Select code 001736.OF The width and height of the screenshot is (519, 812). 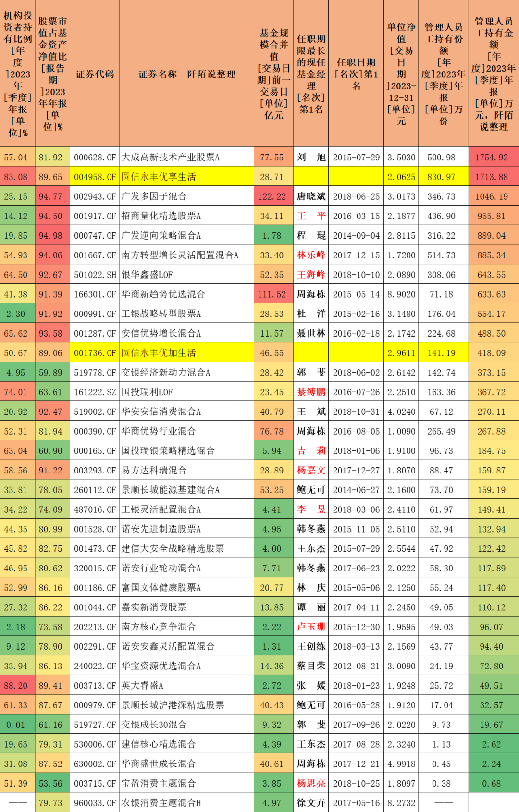pos(95,353)
